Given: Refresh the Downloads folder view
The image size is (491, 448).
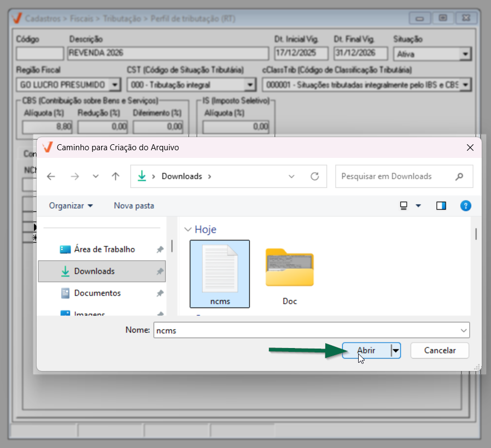Looking at the screenshot, I should pos(315,176).
